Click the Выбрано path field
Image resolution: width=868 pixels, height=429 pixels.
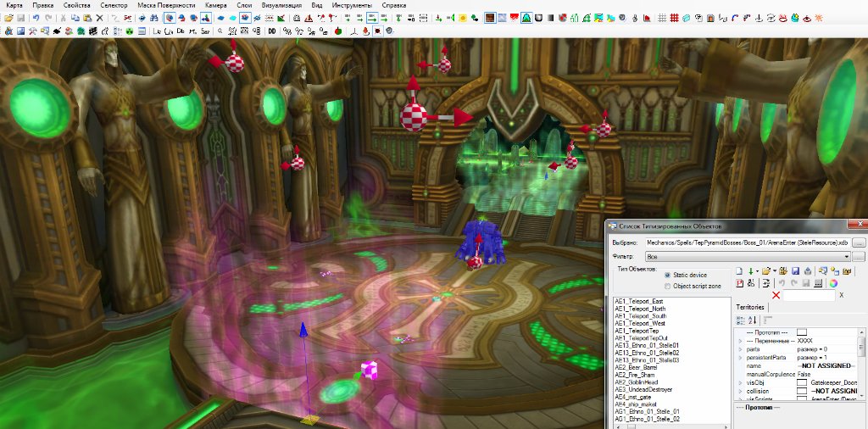748,242
